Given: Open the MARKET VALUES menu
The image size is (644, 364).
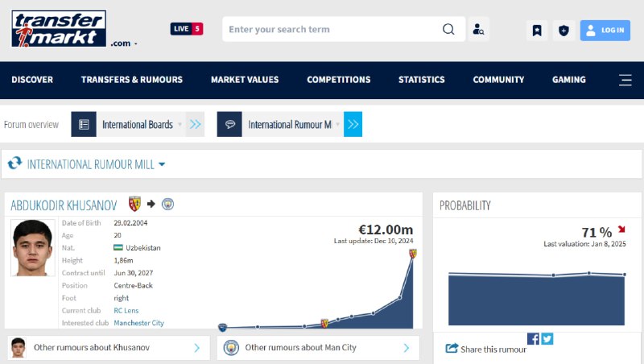Looking at the screenshot, I should click(245, 80).
